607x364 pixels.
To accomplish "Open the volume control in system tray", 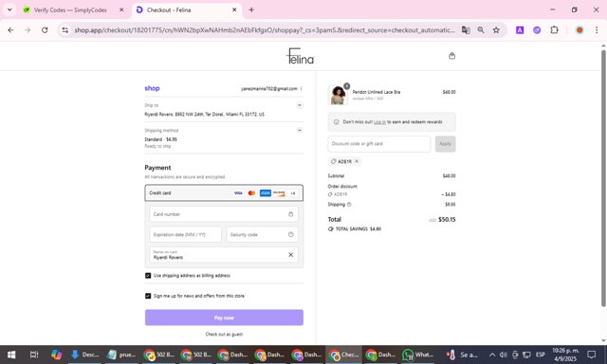I will click(504, 355).
